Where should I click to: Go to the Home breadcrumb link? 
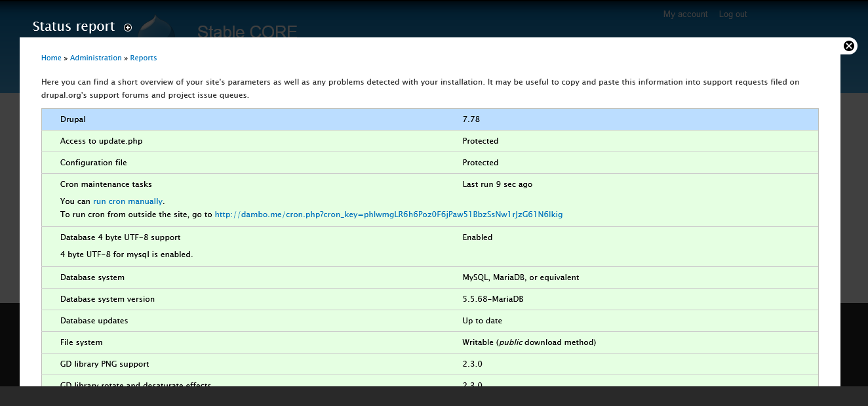51,58
